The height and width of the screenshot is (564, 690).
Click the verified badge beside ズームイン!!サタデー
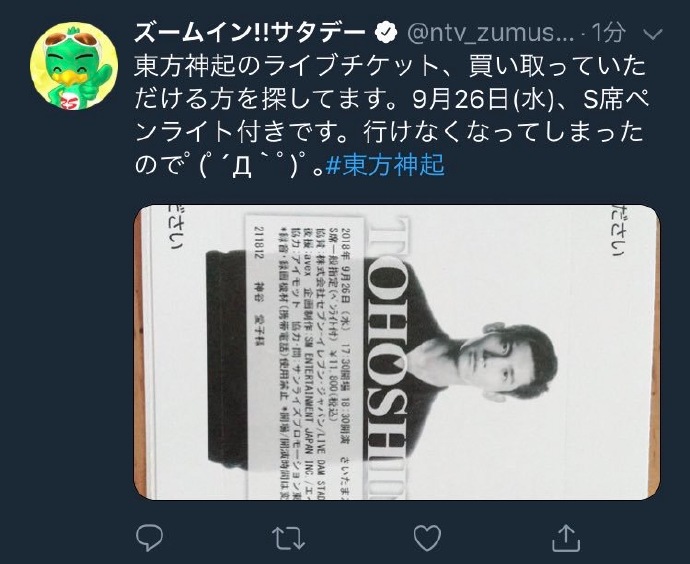[386, 32]
